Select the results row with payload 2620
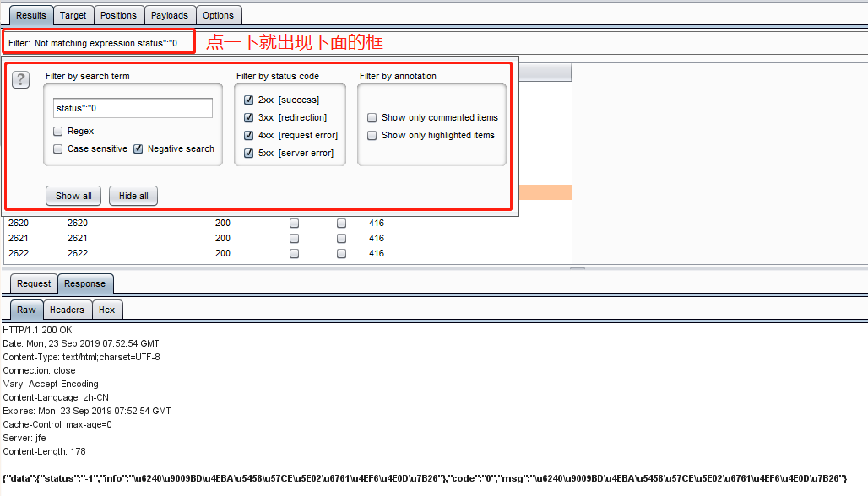The image size is (868, 496). (x=287, y=223)
